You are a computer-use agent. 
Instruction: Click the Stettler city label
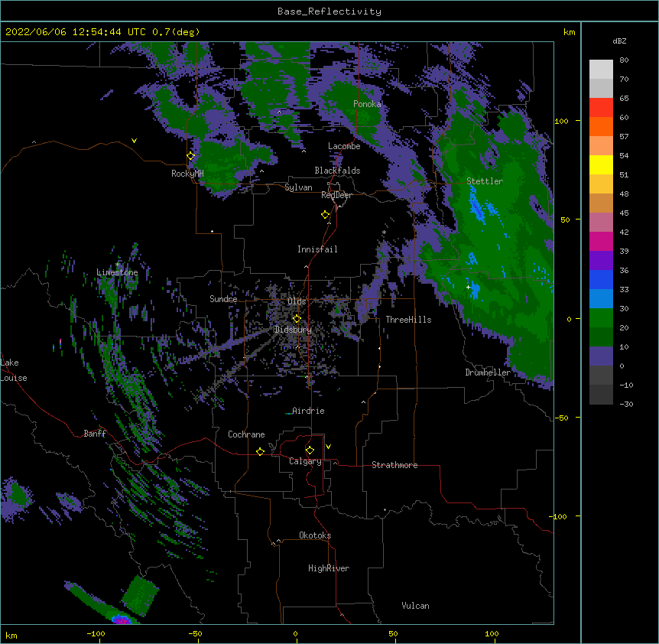485,181
